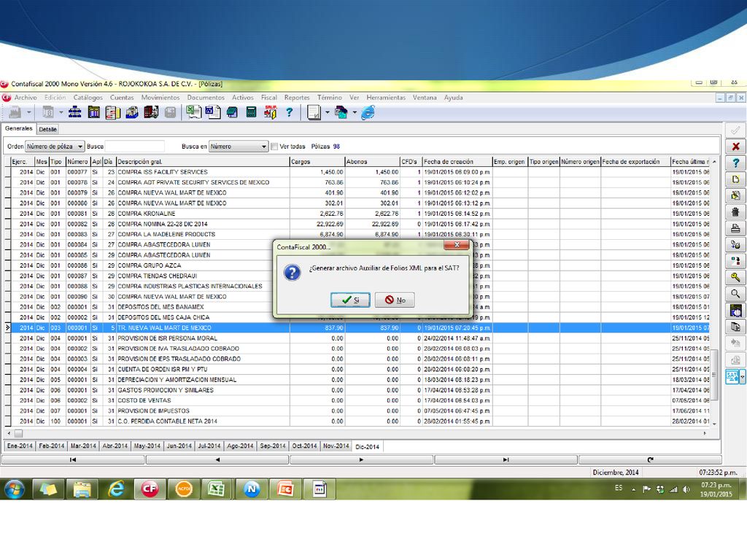Open the Movimientos menu

pos(160,98)
